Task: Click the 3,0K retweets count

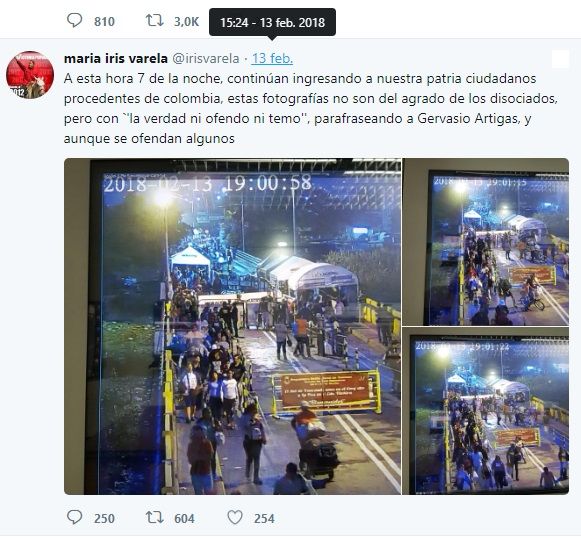Action: tap(186, 21)
